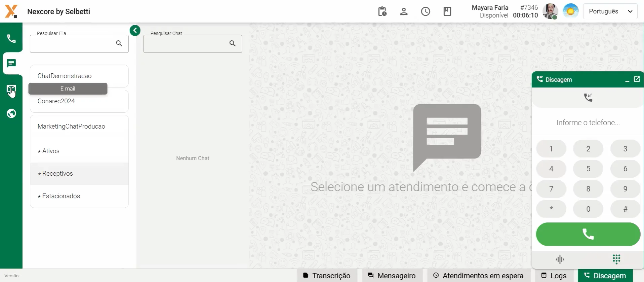Click the clipboard schedule icon in header
The image size is (644, 282).
coord(382,11)
